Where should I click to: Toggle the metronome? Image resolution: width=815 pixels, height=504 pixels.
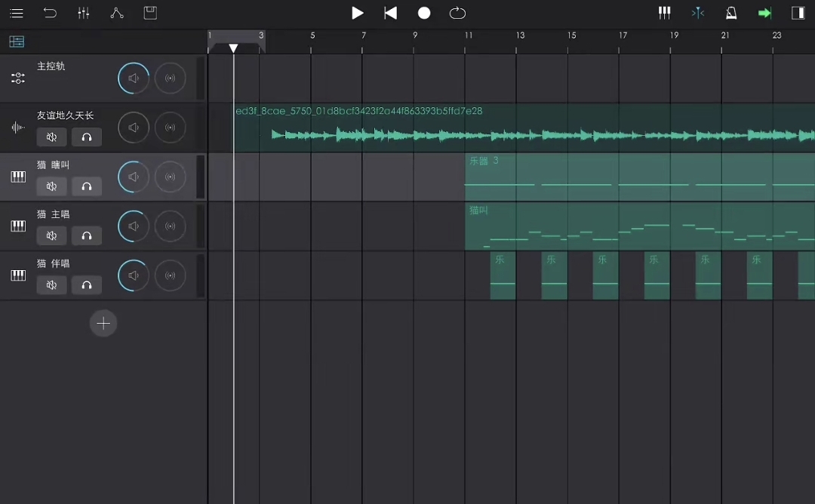[731, 13]
